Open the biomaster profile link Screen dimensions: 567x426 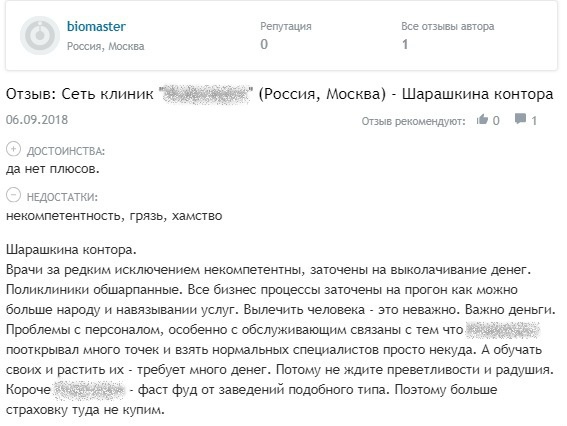tap(96, 26)
